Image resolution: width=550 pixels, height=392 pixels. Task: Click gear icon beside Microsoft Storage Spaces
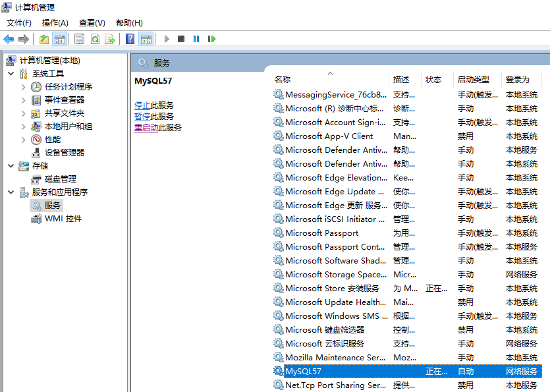(279, 274)
